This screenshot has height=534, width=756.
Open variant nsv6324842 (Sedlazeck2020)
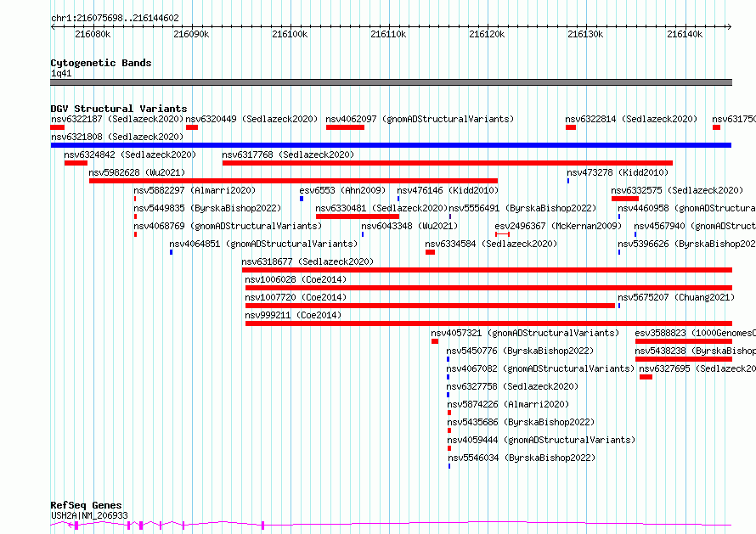130,155
